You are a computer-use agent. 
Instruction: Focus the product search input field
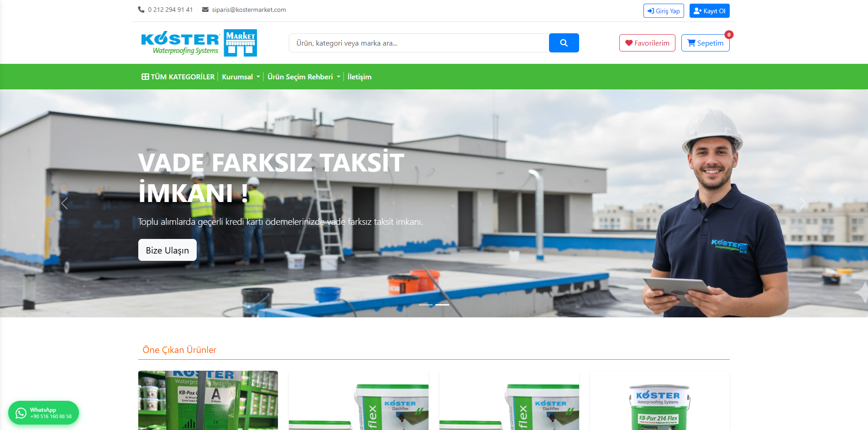click(418, 43)
